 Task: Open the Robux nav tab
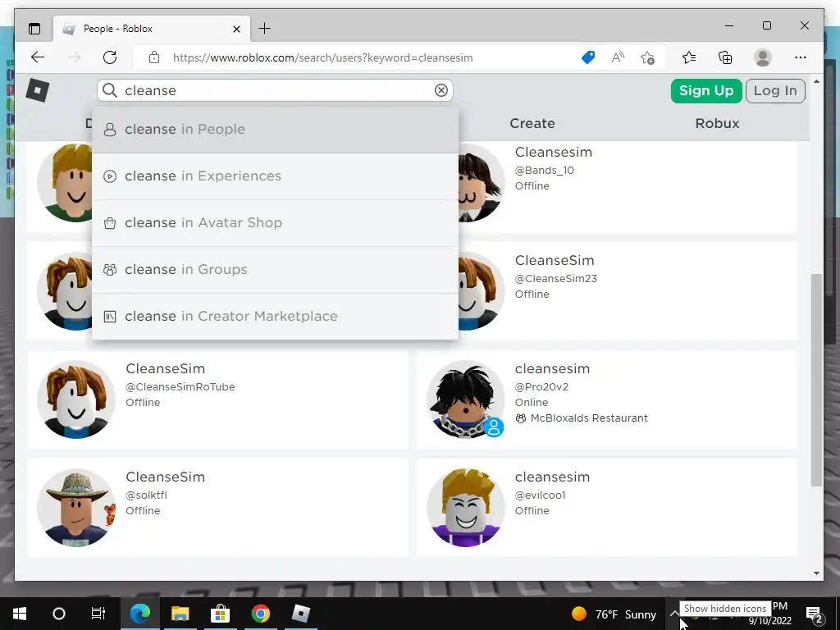point(717,123)
